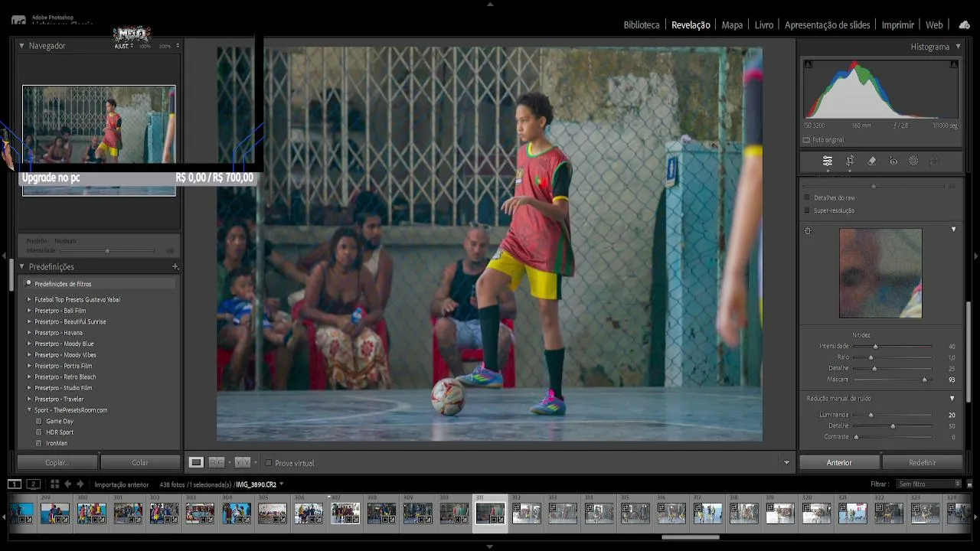Image resolution: width=980 pixels, height=551 pixels.
Task: Select main window display 1
Action: point(15,484)
